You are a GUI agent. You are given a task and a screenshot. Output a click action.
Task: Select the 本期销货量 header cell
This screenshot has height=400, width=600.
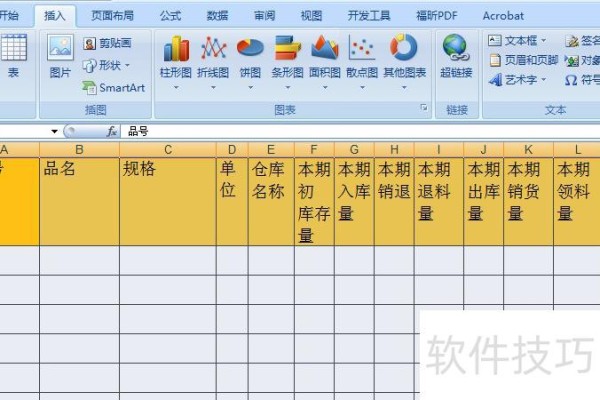(528, 201)
